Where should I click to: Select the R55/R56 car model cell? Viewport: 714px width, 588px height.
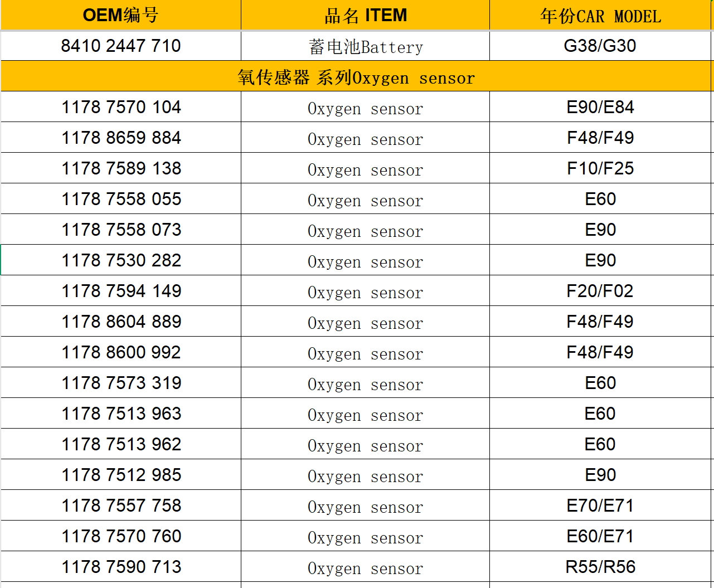pos(600,567)
